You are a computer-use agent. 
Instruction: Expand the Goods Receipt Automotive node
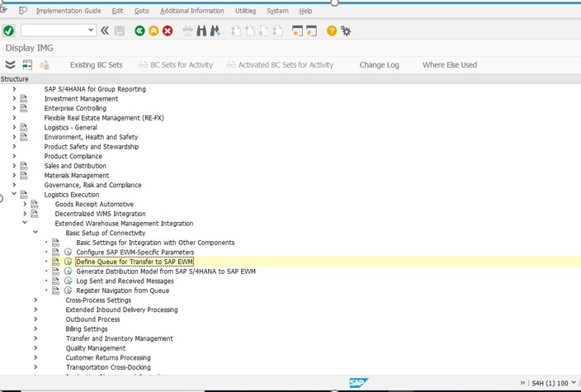click(x=25, y=204)
